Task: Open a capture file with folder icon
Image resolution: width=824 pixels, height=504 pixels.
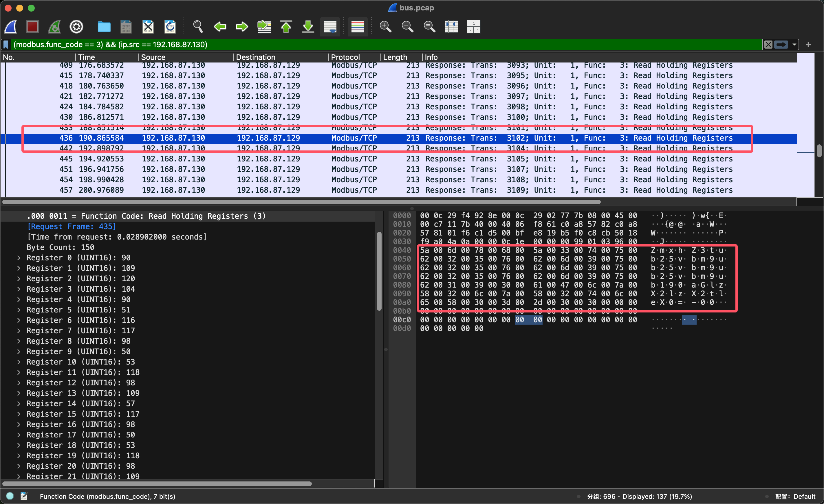Action: click(104, 27)
